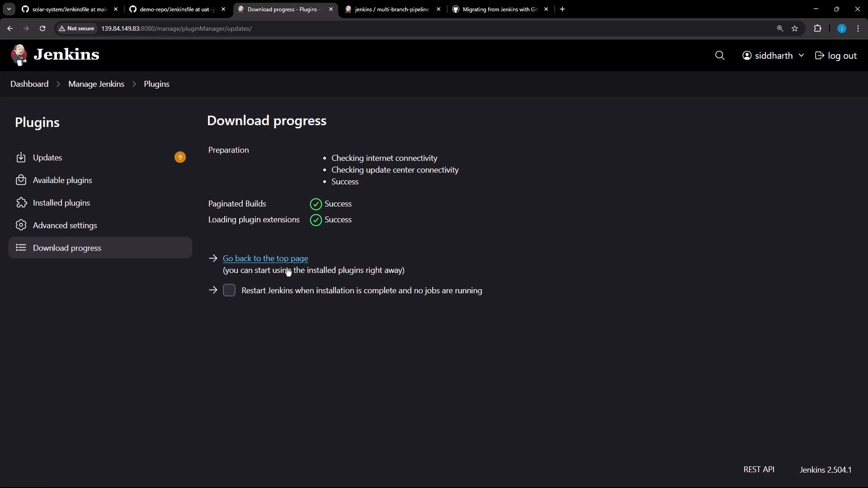868x488 pixels.
Task: Open the Chrome three-dot menu
Action: 858,28
